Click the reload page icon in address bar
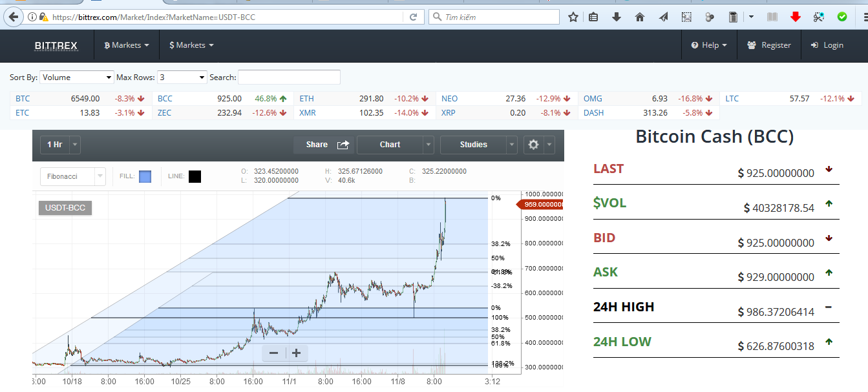Screen dimensions: 868x392 click(x=414, y=17)
